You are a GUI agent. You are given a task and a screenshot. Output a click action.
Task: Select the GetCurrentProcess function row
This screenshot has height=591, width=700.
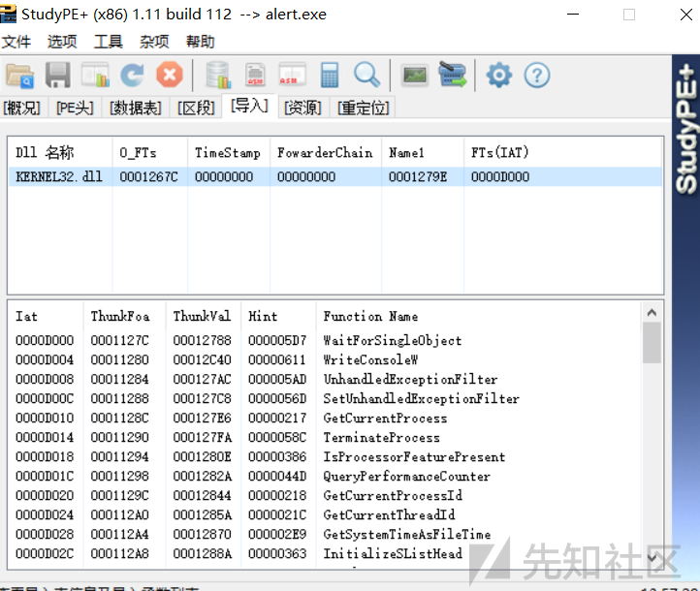pyautogui.click(x=325, y=418)
